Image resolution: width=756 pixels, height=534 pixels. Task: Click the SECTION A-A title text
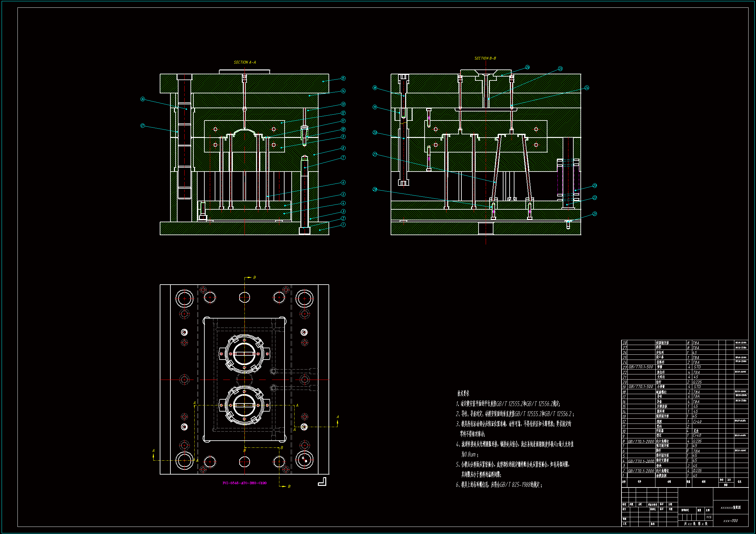(x=245, y=62)
